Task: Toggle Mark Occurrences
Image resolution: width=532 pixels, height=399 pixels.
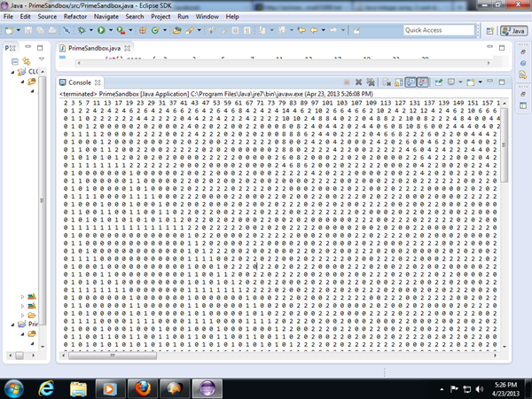Action: (224, 30)
